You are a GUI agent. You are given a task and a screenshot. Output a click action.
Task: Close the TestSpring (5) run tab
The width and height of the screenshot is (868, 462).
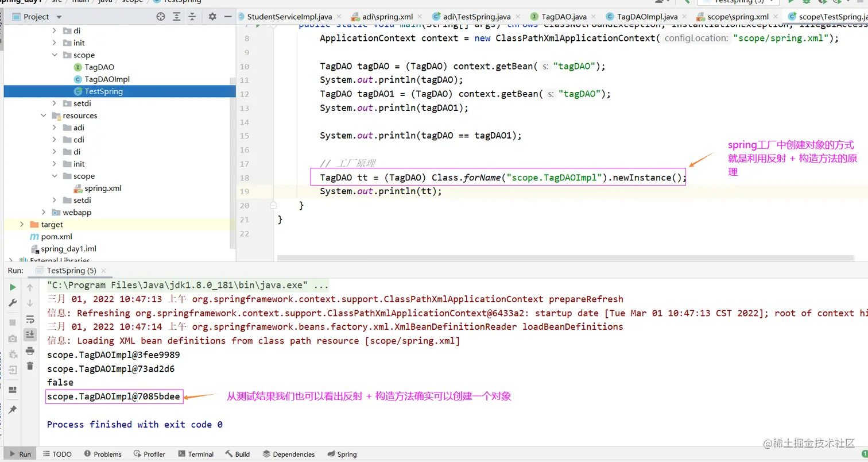click(104, 270)
